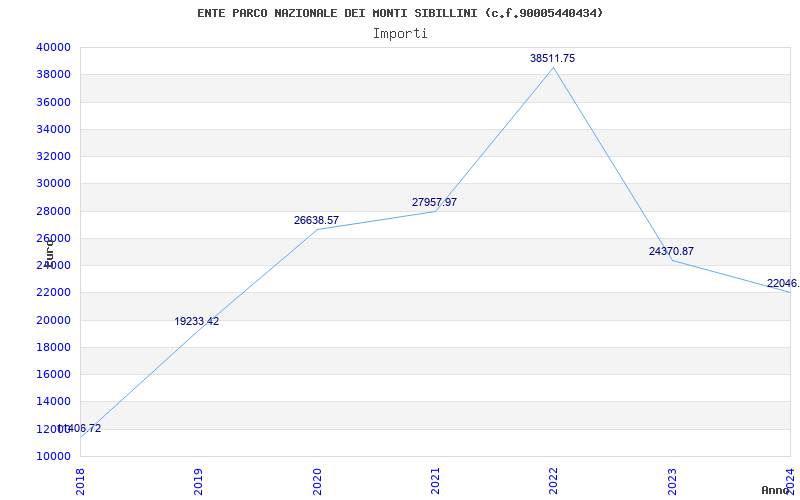Click the 2021 x-axis year label
The width and height of the screenshot is (800, 500).
(435, 482)
